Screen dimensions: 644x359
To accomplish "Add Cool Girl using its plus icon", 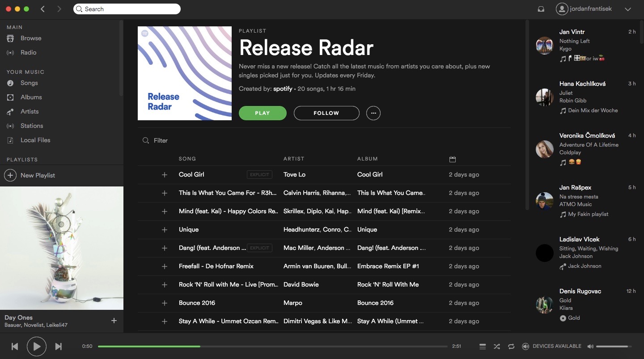I will 165,174.
